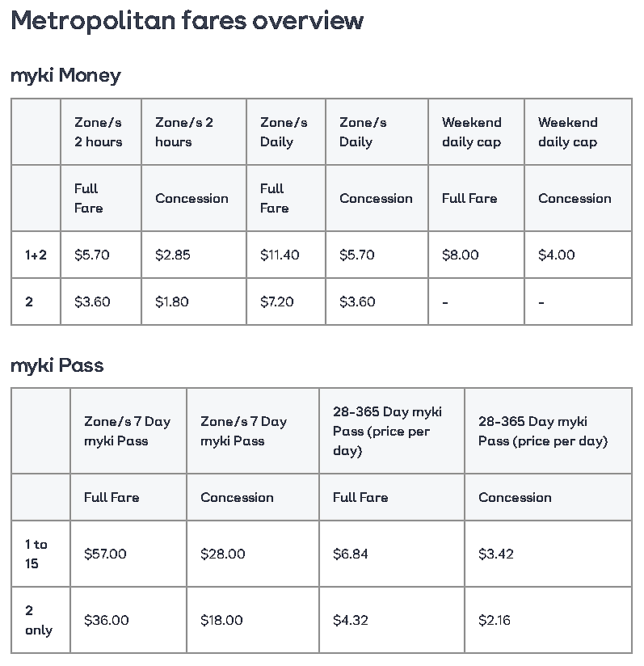Image resolution: width=644 pixels, height=666 pixels.
Task: Select the $5.70 full fare 2 hours cell
Action: [x=101, y=255]
